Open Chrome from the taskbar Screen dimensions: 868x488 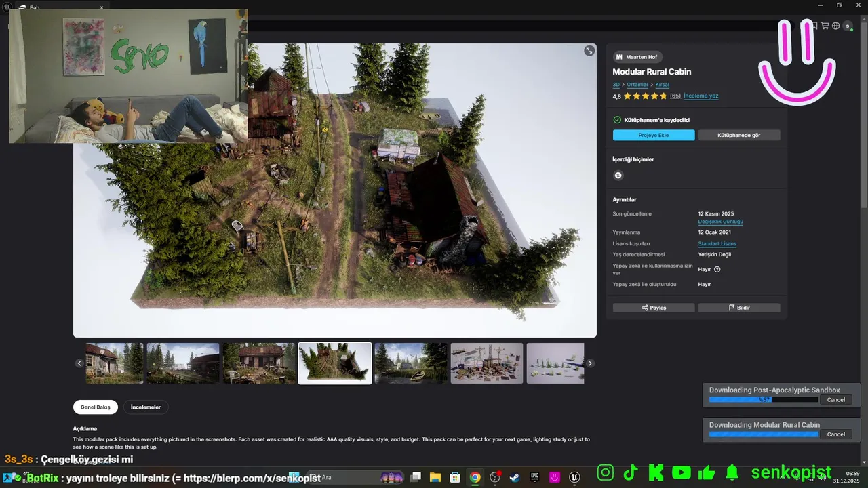pyautogui.click(x=475, y=477)
